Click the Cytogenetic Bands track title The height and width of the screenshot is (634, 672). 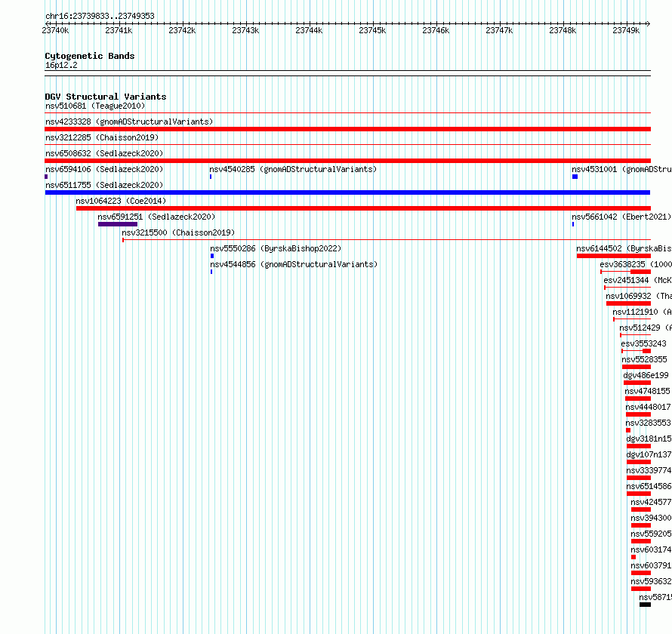pos(90,56)
